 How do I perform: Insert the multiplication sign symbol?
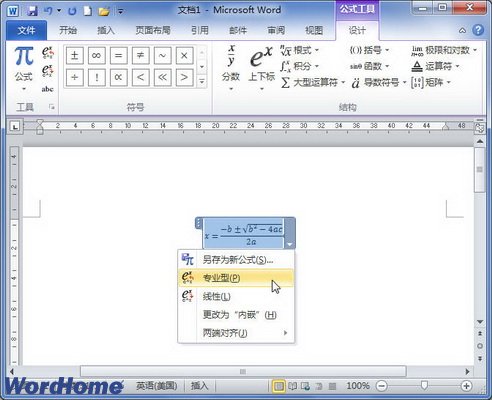[184, 55]
